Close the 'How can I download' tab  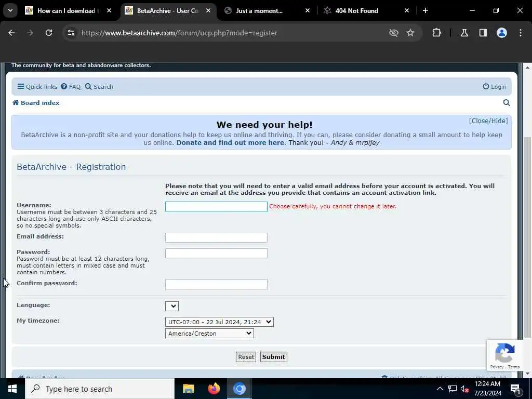pyautogui.click(x=109, y=10)
